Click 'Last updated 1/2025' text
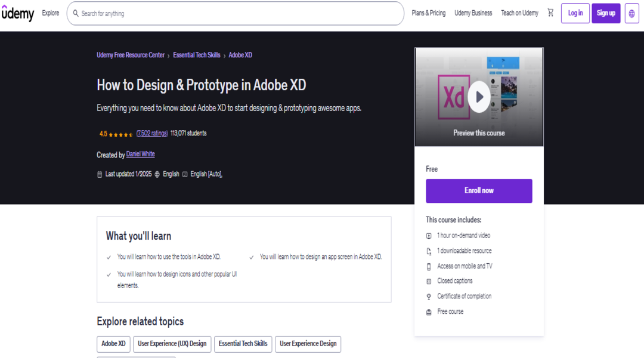644x358 pixels. point(129,174)
